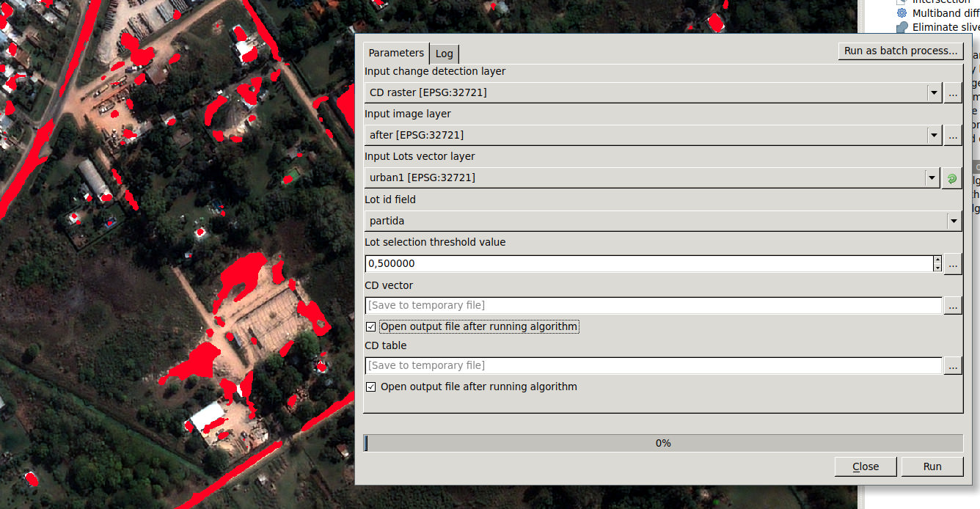Click 'Open output file after running algorithm' label under CD table
The width and height of the screenshot is (980, 509).
pos(479,387)
